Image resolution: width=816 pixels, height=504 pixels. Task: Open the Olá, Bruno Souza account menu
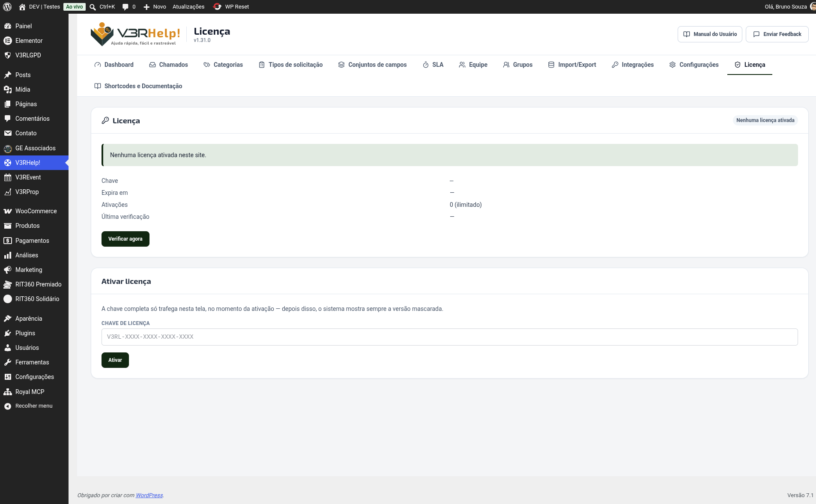pyautogui.click(x=789, y=7)
